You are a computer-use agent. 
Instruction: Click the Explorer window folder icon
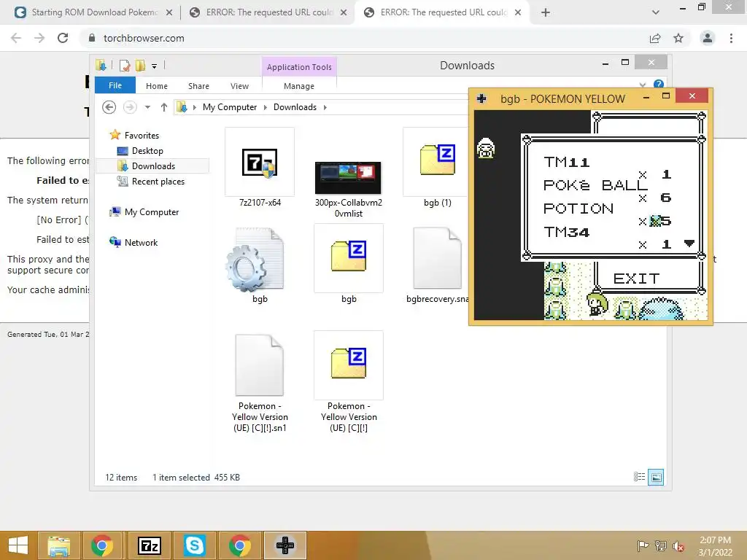(101, 66)
